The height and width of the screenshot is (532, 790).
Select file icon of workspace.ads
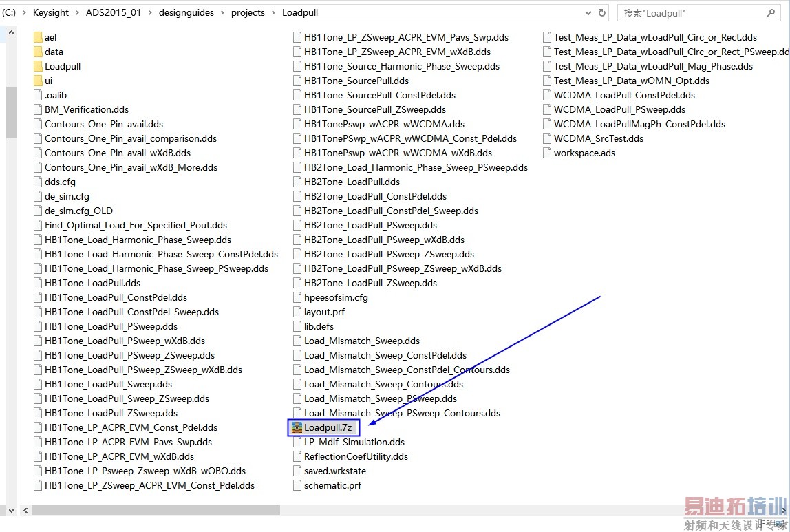[x=547, y=153]
